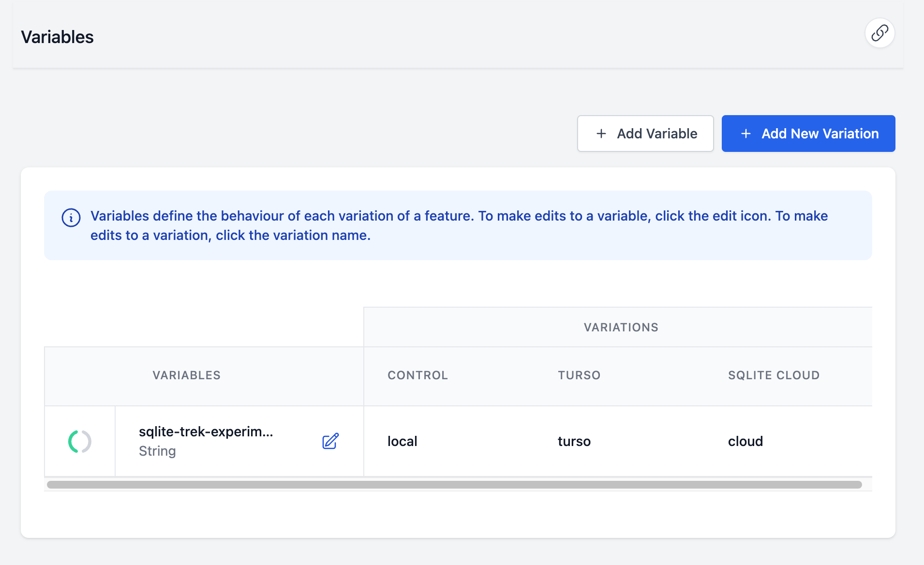The height and width of the screenshot is (565, 924).
Task: Click the 'turso' value cell
Action: click(574, 441)
